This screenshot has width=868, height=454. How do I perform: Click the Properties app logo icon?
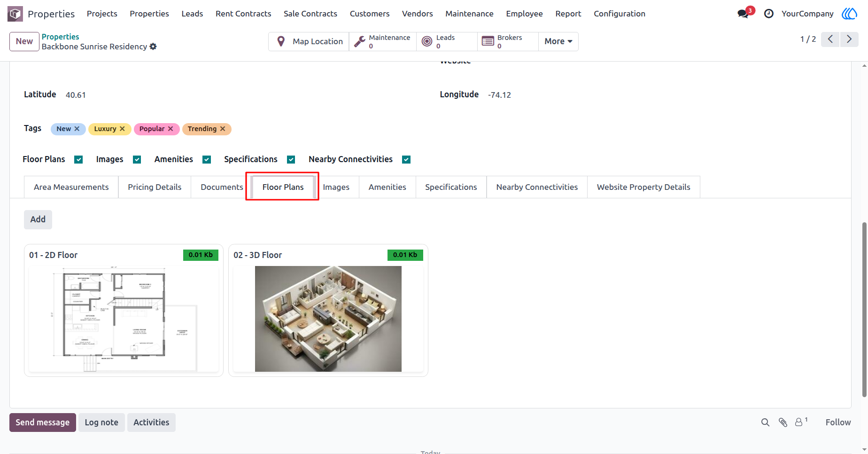pos(15,14)
